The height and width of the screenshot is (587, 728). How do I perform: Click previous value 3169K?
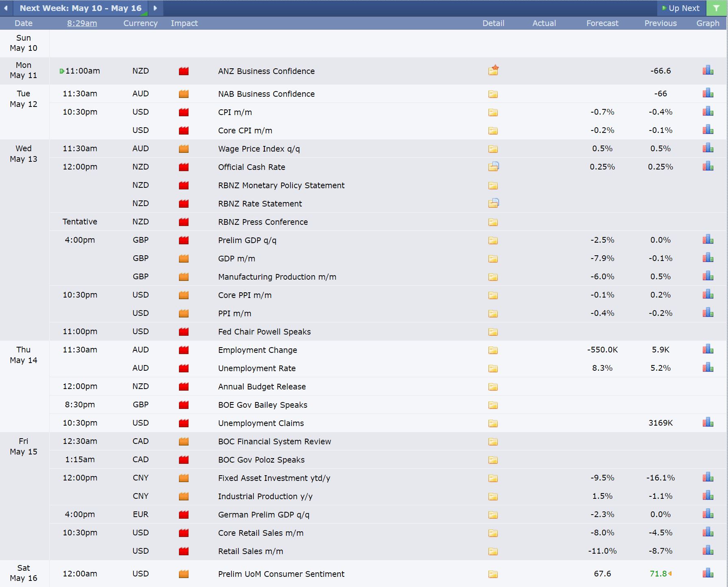click(x=660, y=423)
